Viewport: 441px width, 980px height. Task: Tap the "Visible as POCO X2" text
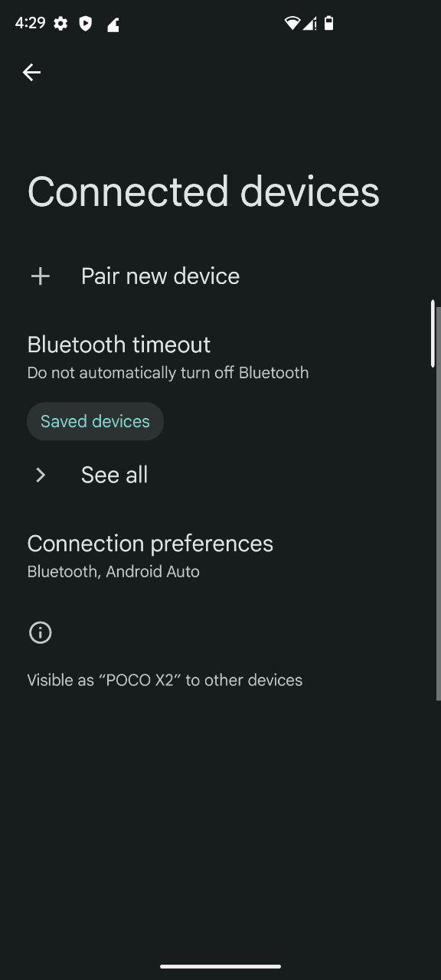coord(165,680)
